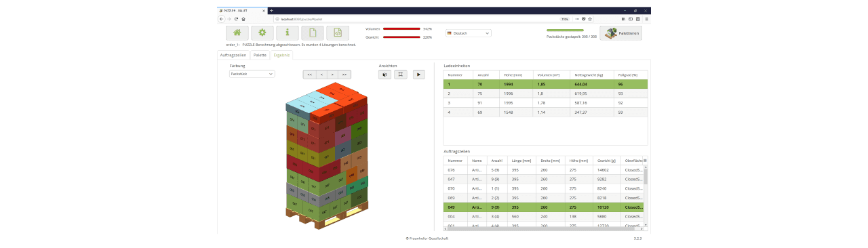868x248 pixels.
Task: Jump to last step with >> button
Action: tap(344, 75)
